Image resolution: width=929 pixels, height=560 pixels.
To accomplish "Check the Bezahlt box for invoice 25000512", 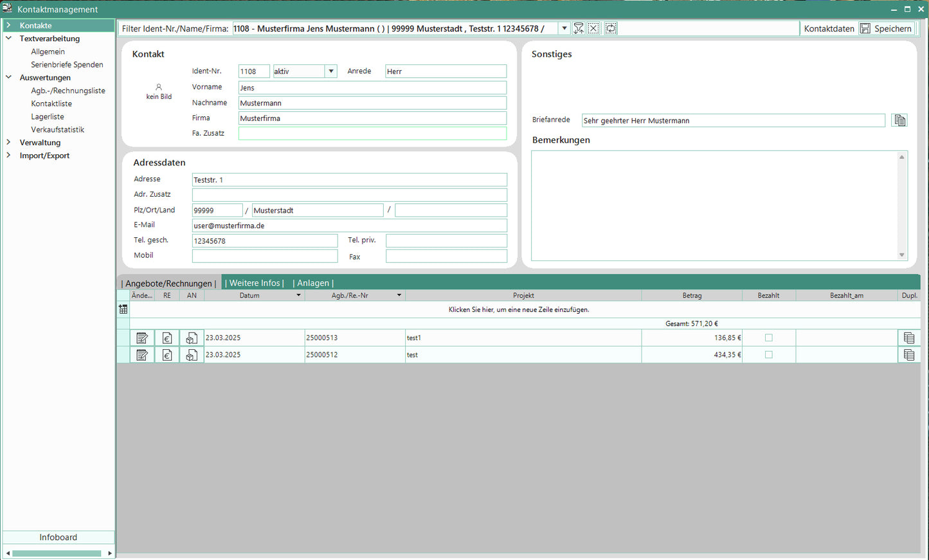I will point(768,355).
